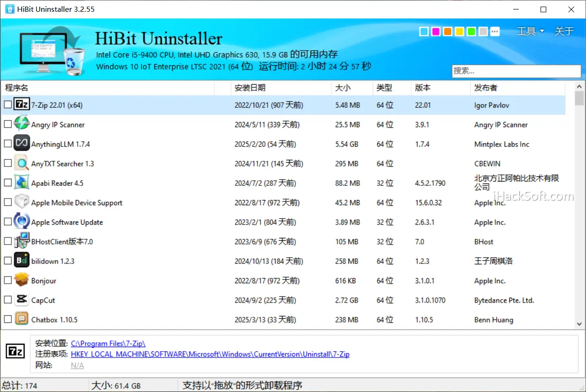
Task: Click the 大小: 61.4 GB status entry
Action: pos(116,385)
